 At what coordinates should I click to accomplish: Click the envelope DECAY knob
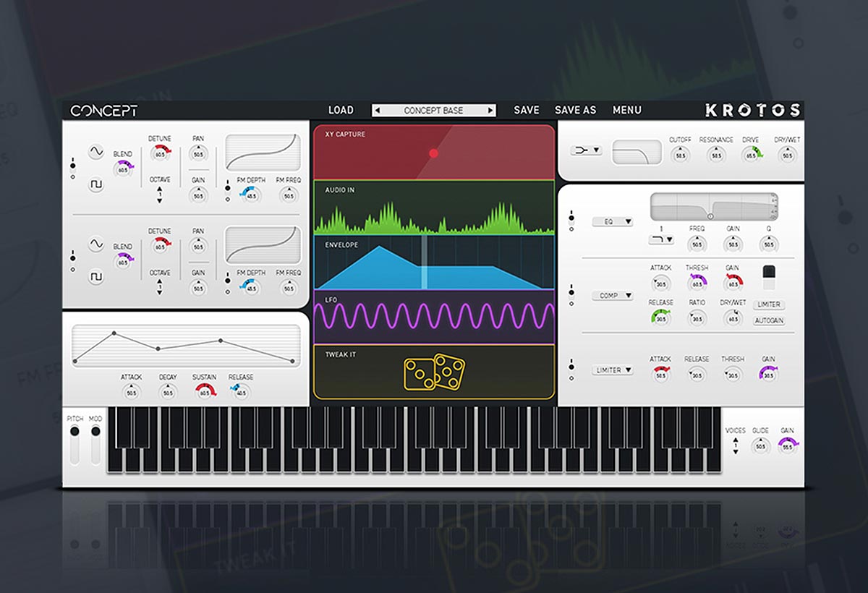pyautogui.click(x=168, y=392)
